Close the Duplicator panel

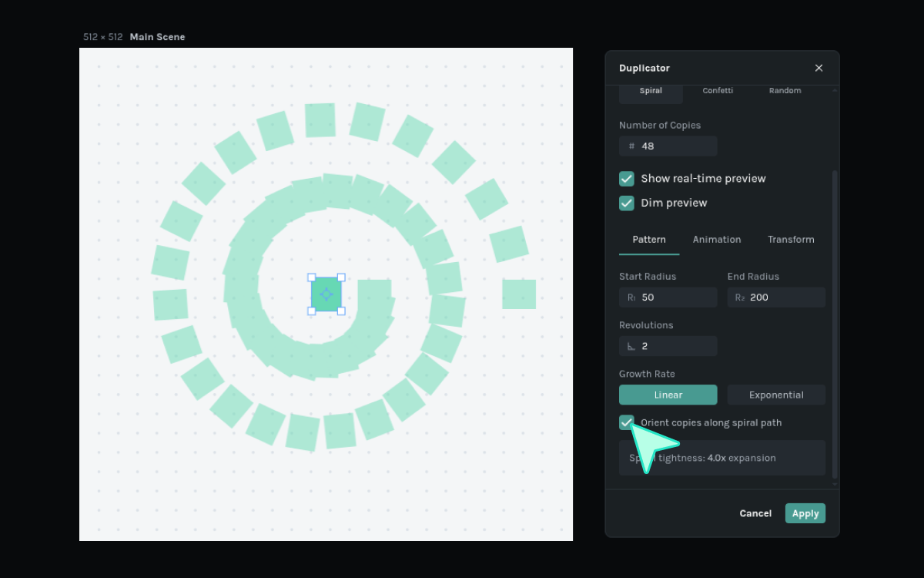point(819,68)
